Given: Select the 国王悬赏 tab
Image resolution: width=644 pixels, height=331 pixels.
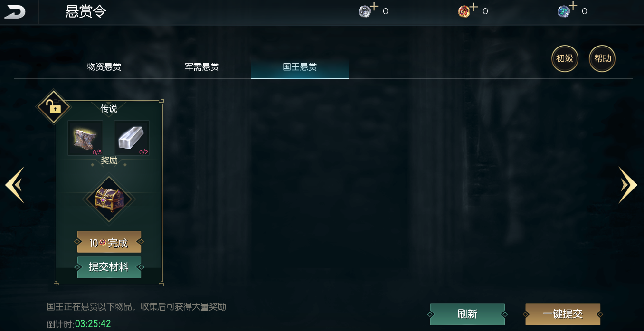Looking at the screenshot, I should coord(300,67).
